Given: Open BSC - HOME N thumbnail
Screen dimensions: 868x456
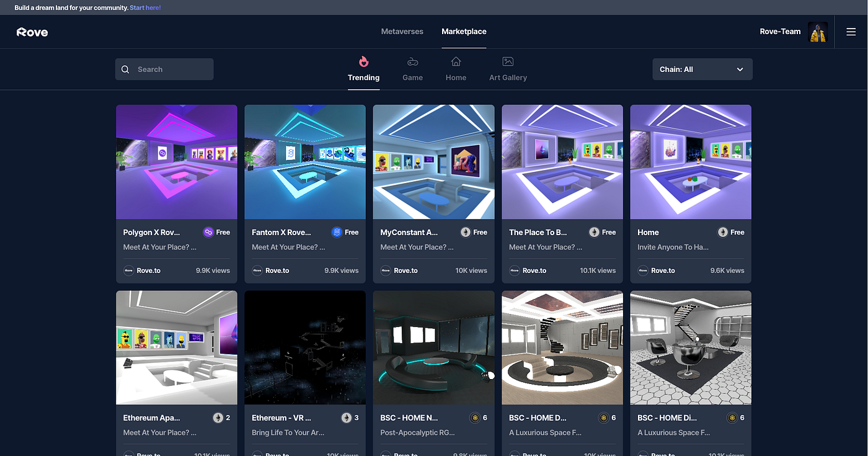Looking at the screenshot, I should click(434, 347).
